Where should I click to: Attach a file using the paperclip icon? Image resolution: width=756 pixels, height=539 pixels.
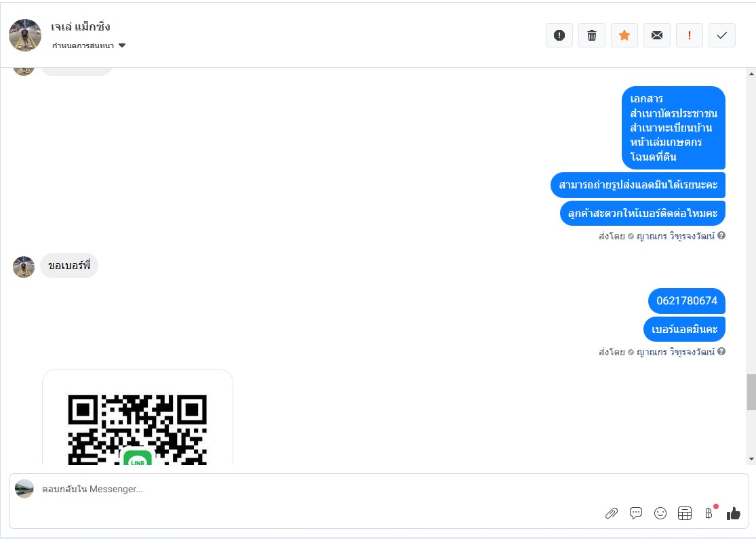click(612, 513)
